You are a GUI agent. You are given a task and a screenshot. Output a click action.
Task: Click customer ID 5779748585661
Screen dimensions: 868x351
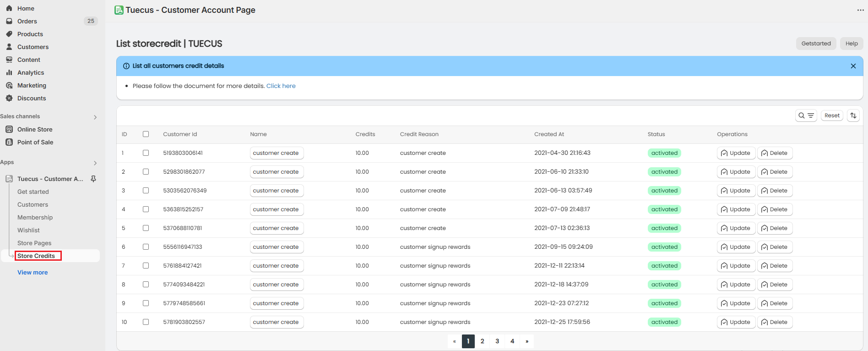pos(184,303)
